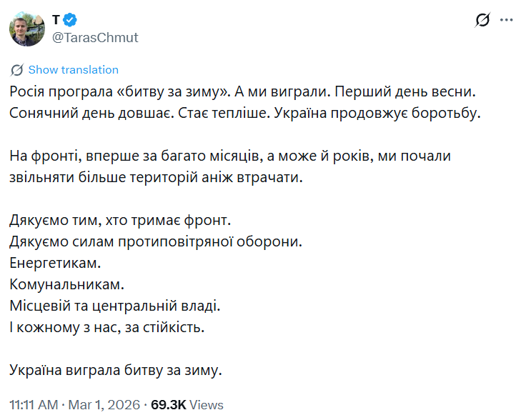Click the line "Дякуємо силам протиповітряної оборони."
526x420 pixels.
pos(157,241)
